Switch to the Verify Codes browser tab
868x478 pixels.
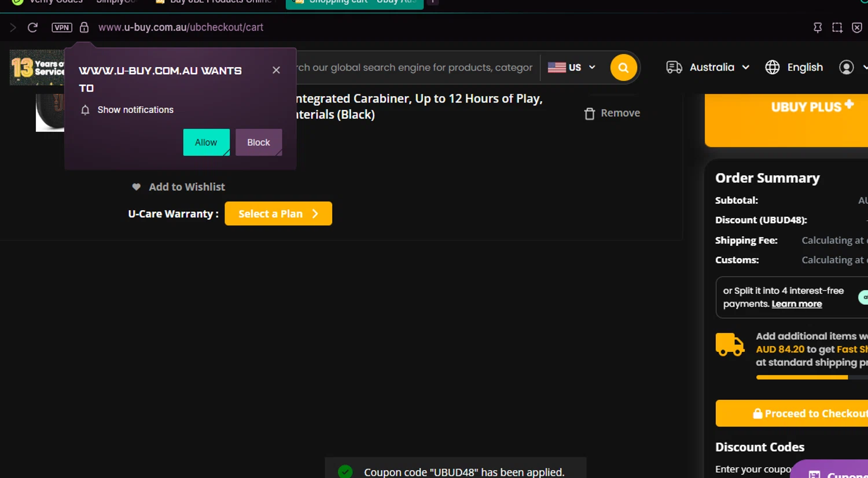tap(48, 3)
